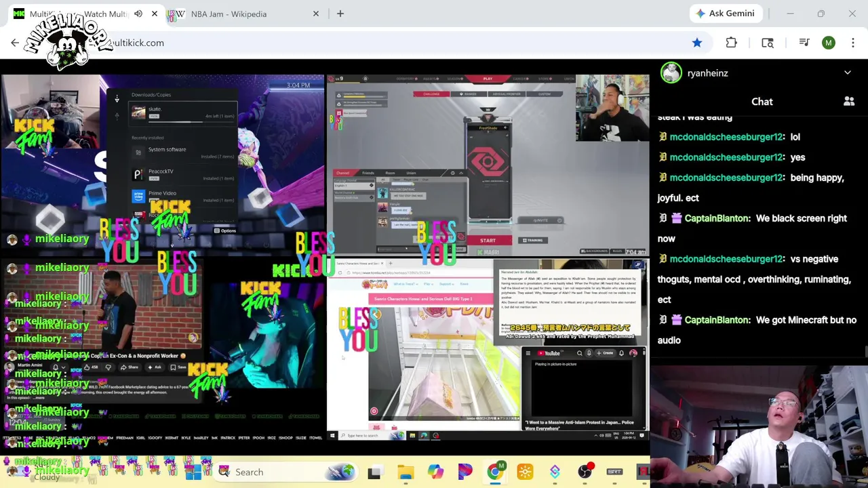Open the purple diamond app in taskbar

[x=555, y=472]
